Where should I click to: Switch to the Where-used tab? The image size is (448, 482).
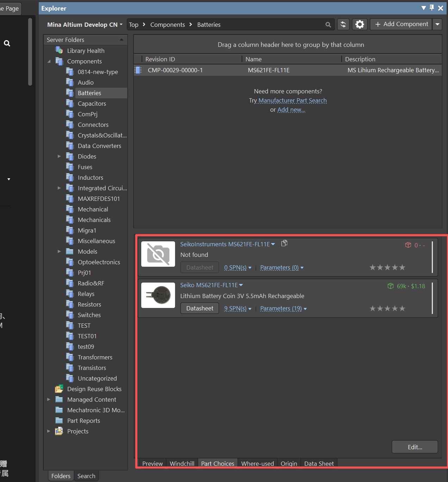click(x=257, y=464)
